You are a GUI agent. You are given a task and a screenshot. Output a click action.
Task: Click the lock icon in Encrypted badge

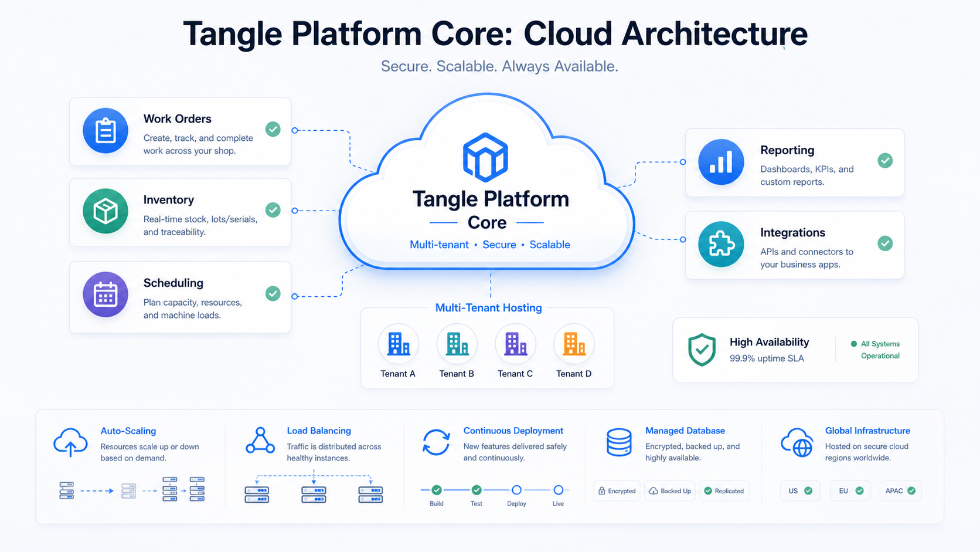click(601, 491)
